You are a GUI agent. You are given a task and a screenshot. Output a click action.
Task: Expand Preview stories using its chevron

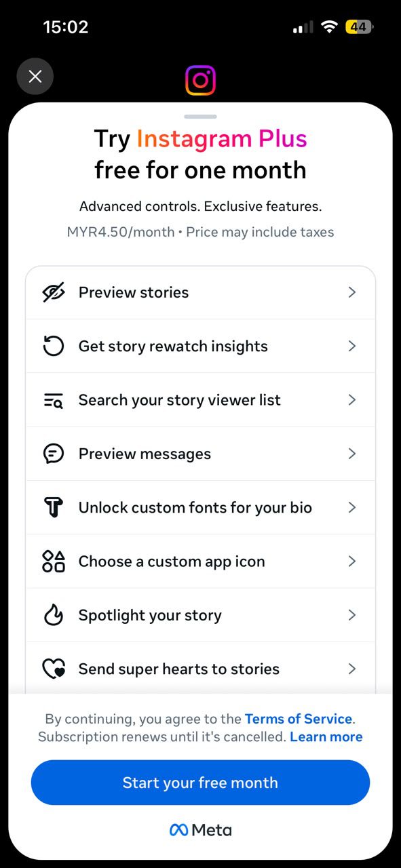pos(352,292)
